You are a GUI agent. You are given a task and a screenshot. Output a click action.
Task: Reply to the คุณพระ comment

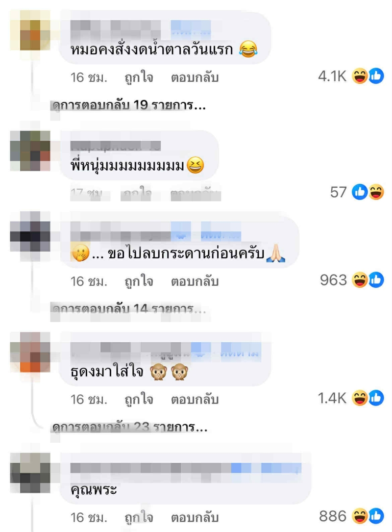195,518
